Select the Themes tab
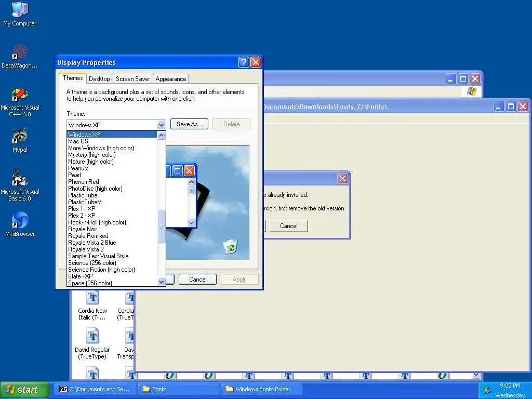532x399 pixels. coord(73,78)
